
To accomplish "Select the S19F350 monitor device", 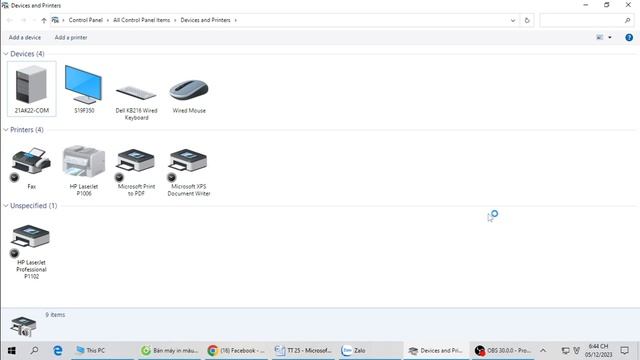I will 84,89.
